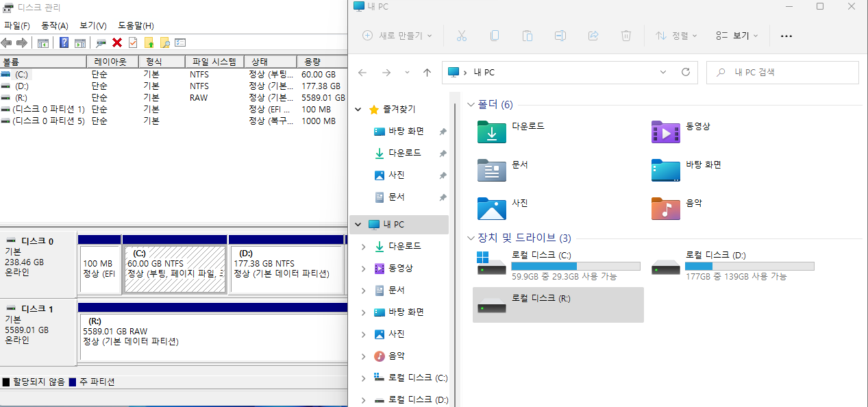Viewport: 868px width, 407px height.
Task: Collapse the 내 PC tree node in sidebar
Action: [x=358, y=225]
